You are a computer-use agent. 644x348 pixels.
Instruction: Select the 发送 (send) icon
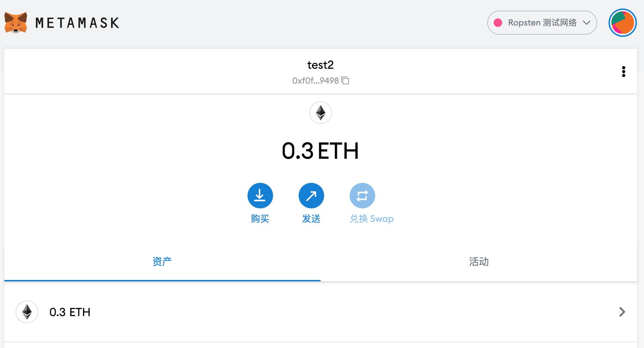[x=311, y=195]
